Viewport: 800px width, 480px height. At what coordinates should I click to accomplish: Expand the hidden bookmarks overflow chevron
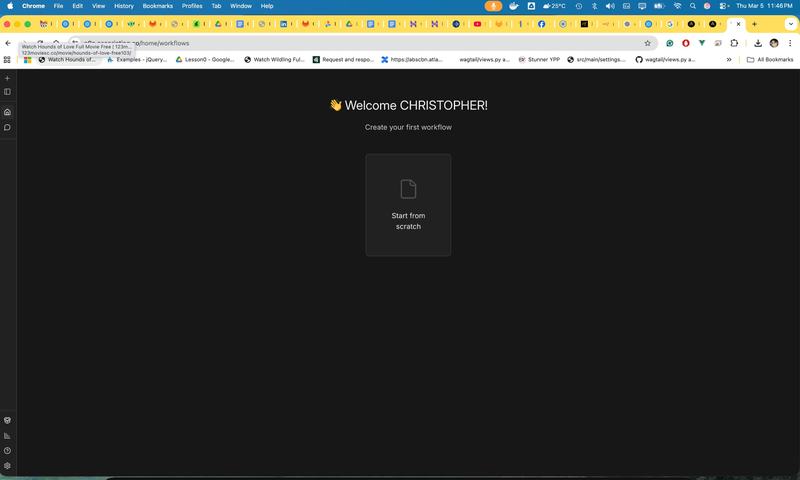coord(728,60)
